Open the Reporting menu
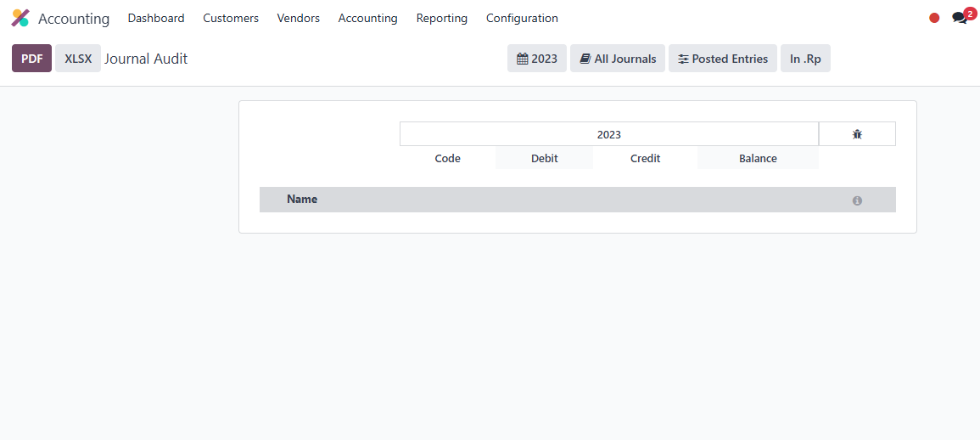The width and height of the screenshot is (980, 440). 441,18
